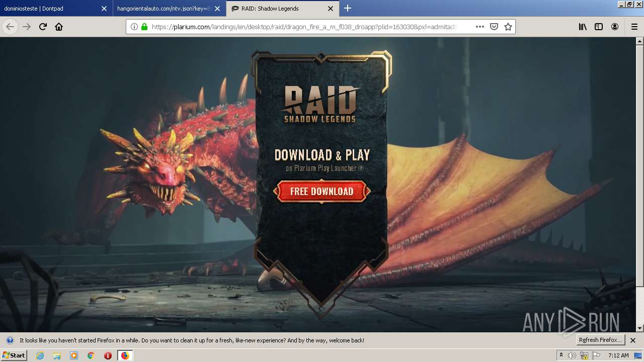644x362 pixels.
Task: Open Firefox Account icon
Action: [615, 27]
